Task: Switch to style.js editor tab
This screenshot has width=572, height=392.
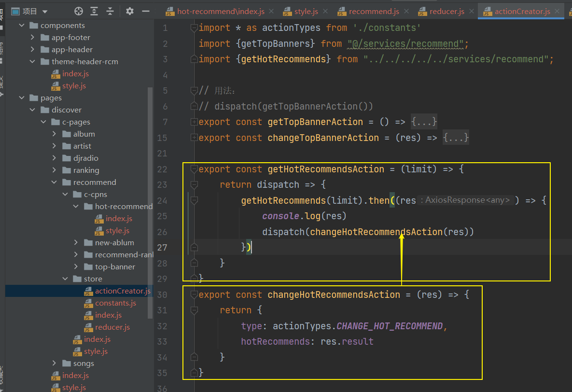Action: click(x=306, y=12)
